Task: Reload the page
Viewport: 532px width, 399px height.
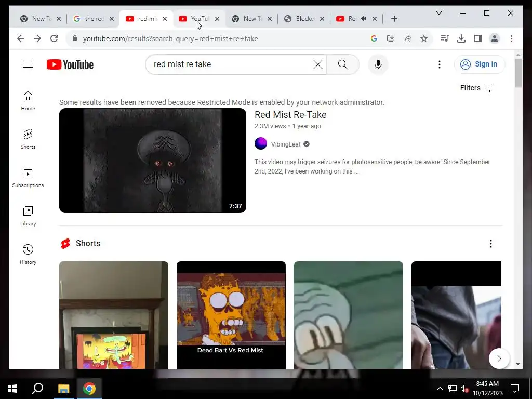Action: click(54, 38)
